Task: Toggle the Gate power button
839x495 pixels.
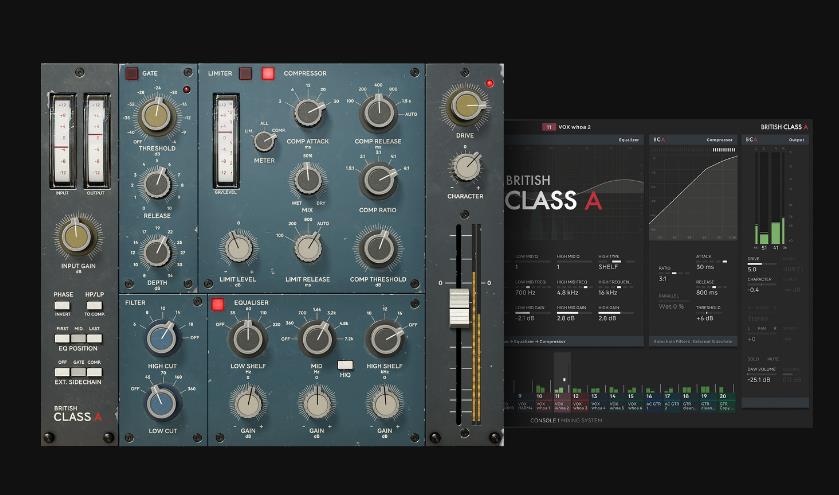Action: point(132,73)
